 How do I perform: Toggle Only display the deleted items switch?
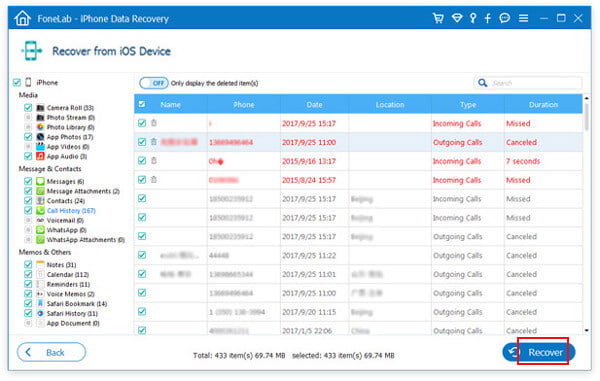(x=153, y=83)
